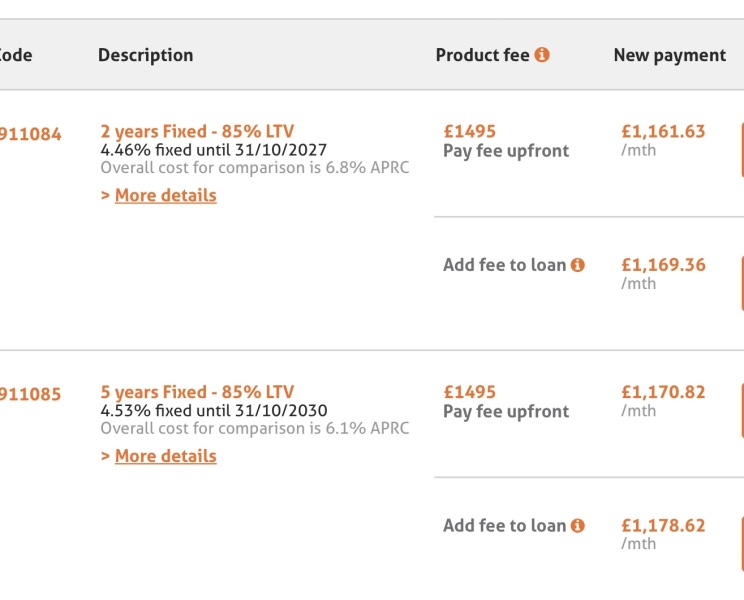Click product code 911085
This screenshot has height=600, width=744.
coord(30,394)
